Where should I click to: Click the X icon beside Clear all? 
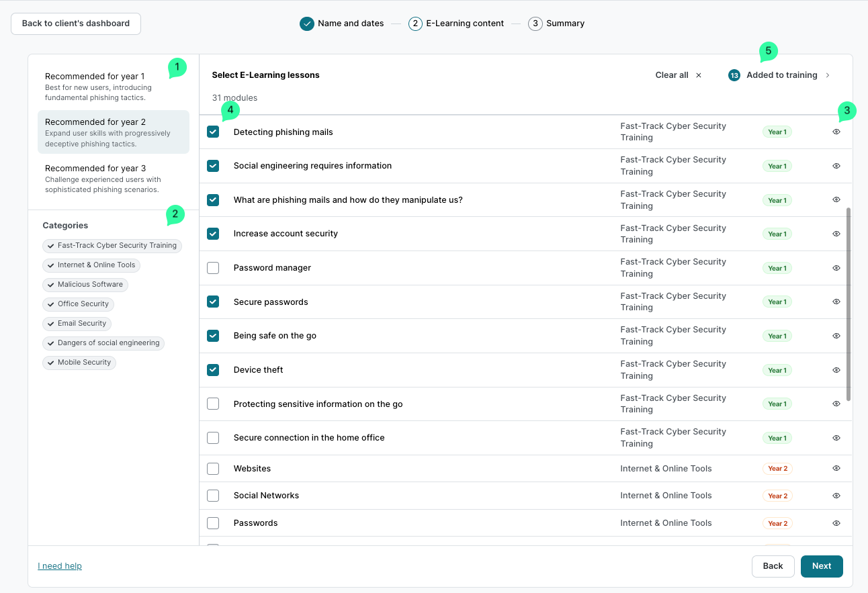[x=699, y=75]
